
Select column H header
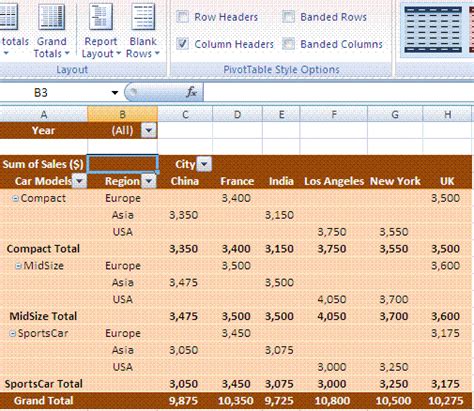pos(447,115)
